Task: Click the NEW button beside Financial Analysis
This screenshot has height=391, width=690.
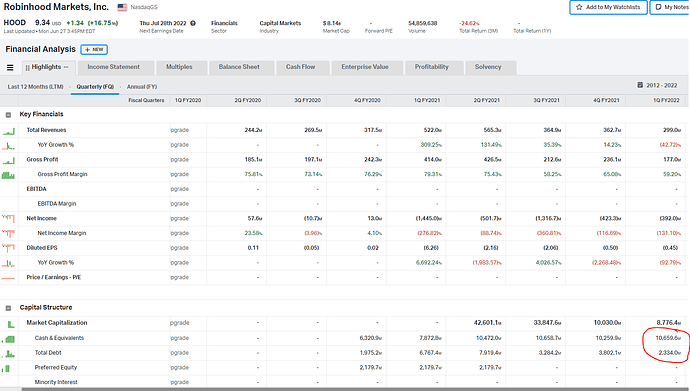Action: pos(94,50)
